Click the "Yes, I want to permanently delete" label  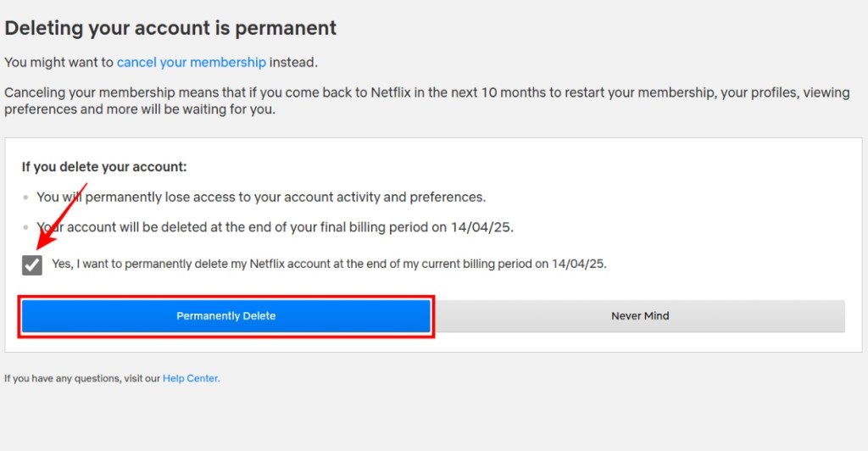point(329,264)
